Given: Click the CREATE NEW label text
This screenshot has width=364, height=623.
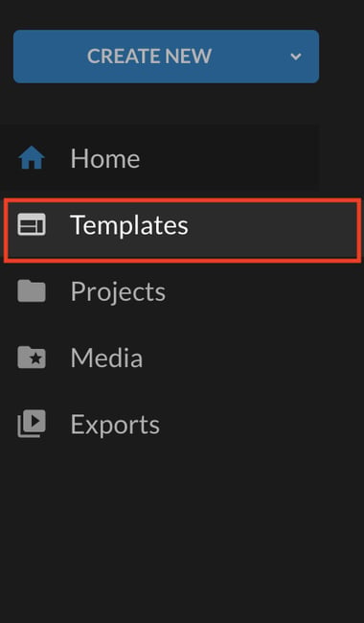Looking at the screenshot, I should point(149,56).
